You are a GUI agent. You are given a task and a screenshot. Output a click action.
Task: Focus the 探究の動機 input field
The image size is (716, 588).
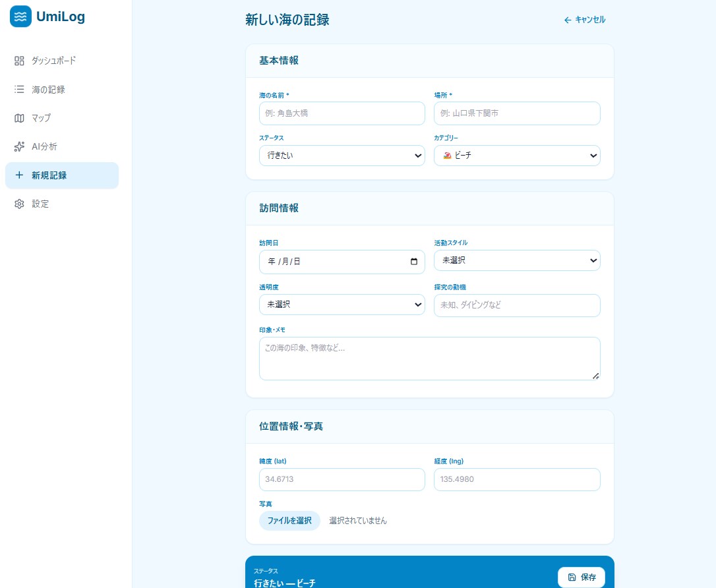pos(517,305)
